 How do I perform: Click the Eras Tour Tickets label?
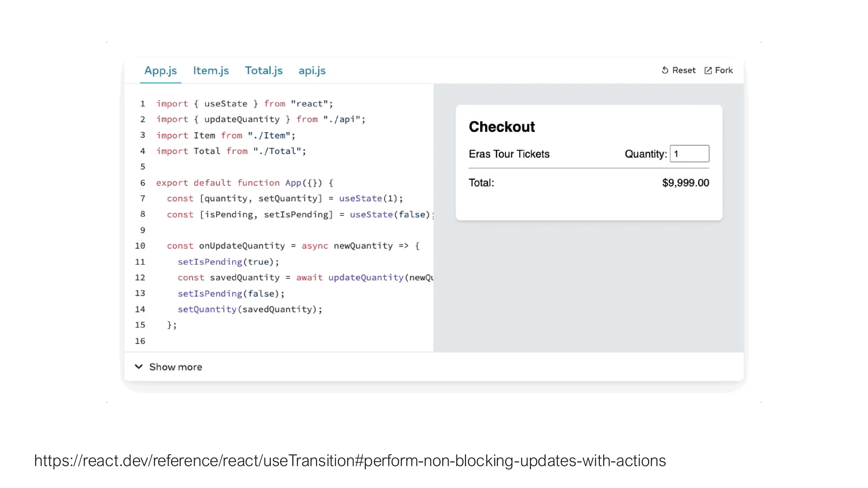click(509, 154)
